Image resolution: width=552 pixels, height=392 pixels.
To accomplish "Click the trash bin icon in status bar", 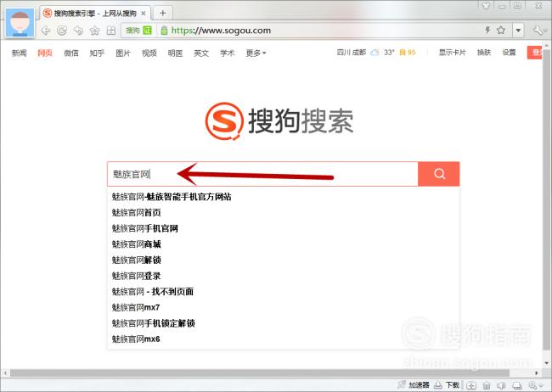I will (487, 386).
